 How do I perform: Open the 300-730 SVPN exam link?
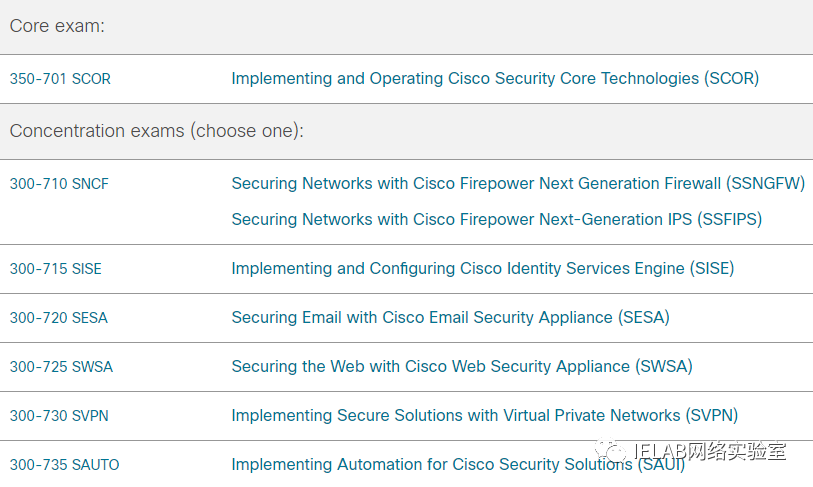click(59, 415)
